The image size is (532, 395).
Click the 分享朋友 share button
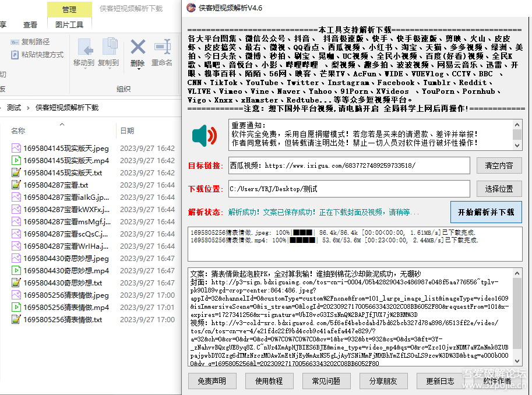(x=383, y=381)
